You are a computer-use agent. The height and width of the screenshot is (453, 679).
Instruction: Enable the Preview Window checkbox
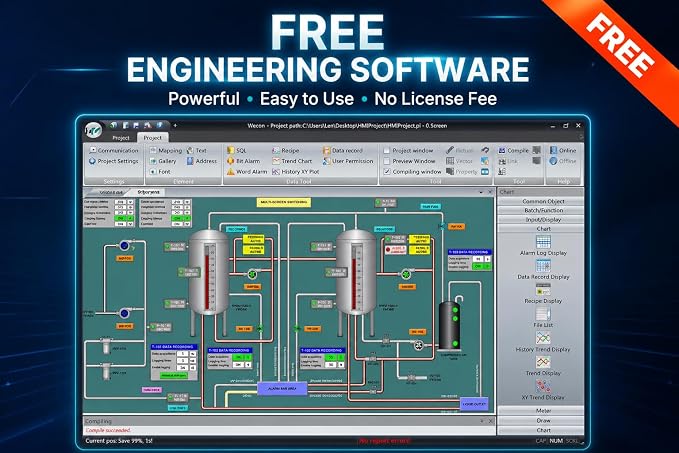387,161
